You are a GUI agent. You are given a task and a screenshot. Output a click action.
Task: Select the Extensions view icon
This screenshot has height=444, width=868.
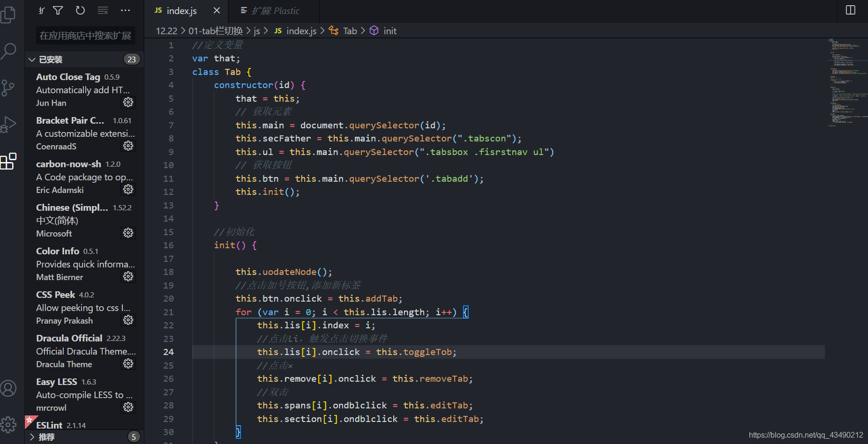(x=8, y=161)
